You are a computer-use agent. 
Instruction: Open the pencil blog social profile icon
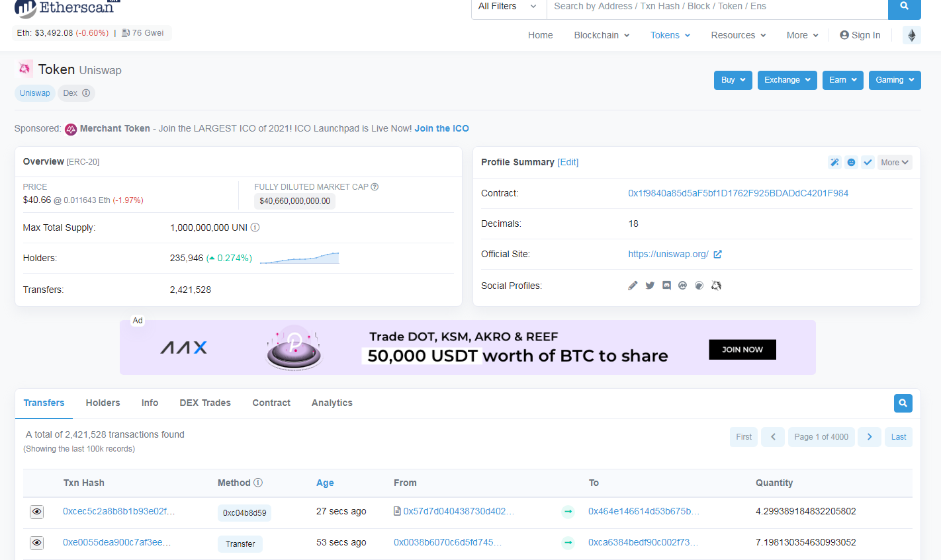pyautogui.click(x=633, y=286)
